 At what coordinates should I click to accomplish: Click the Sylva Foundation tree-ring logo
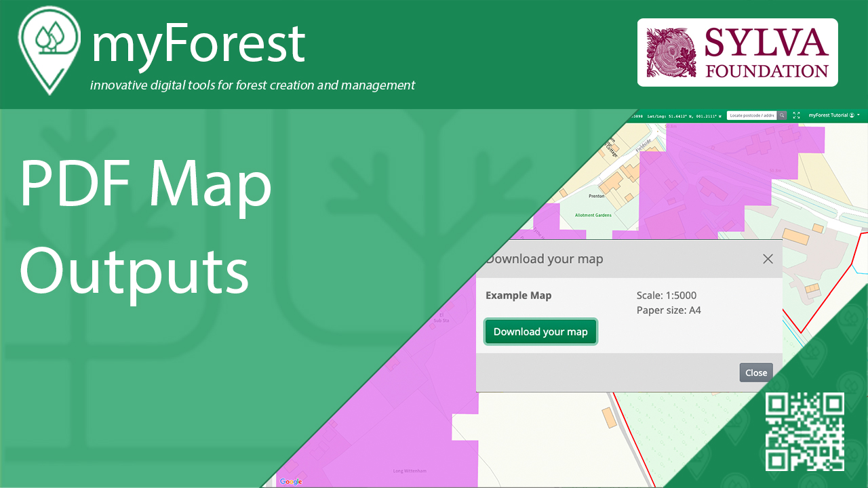(x=671, y=52)
